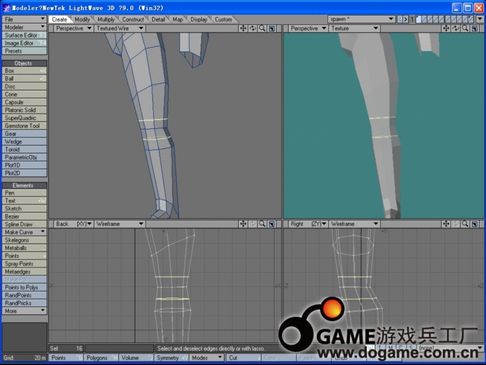Image resolution: width=486 pixels, height=365 pixels.
Task: Switch to the Modify tab
Action: click(x=82, y=19)
